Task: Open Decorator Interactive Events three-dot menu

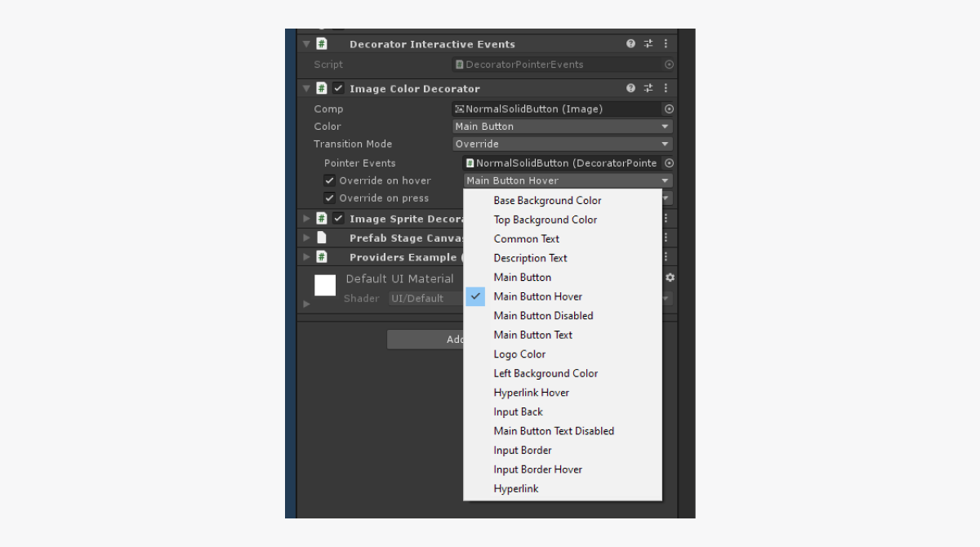Action: [x=666, y=44]
